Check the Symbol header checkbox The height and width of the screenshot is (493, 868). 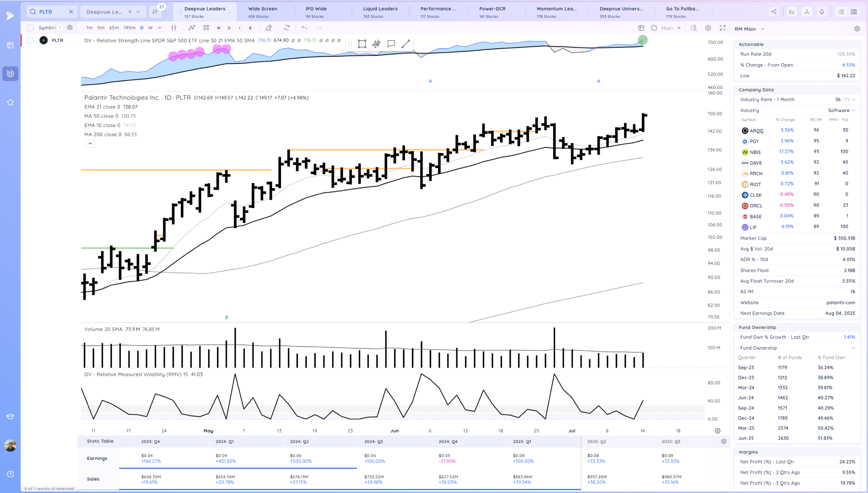point(31,28)
